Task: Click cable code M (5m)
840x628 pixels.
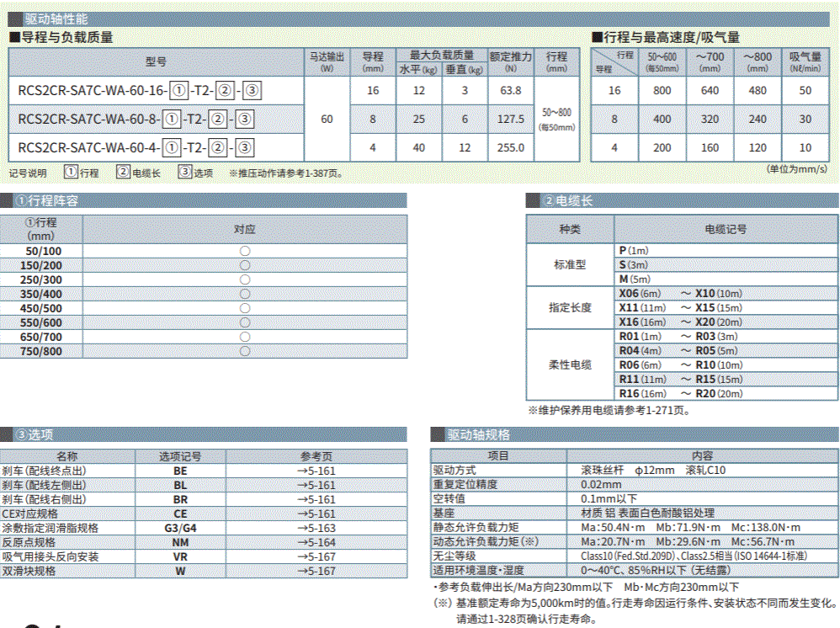Action: (635, 279)
